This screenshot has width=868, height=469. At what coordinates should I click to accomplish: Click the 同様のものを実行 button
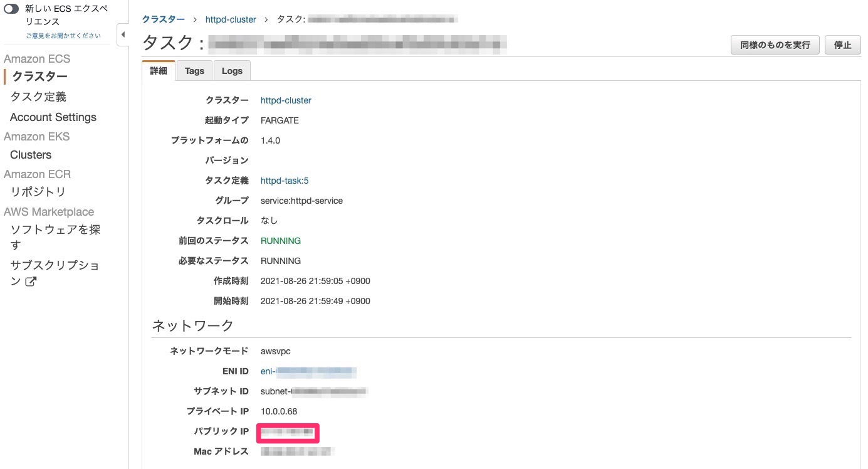click(775, 45)
